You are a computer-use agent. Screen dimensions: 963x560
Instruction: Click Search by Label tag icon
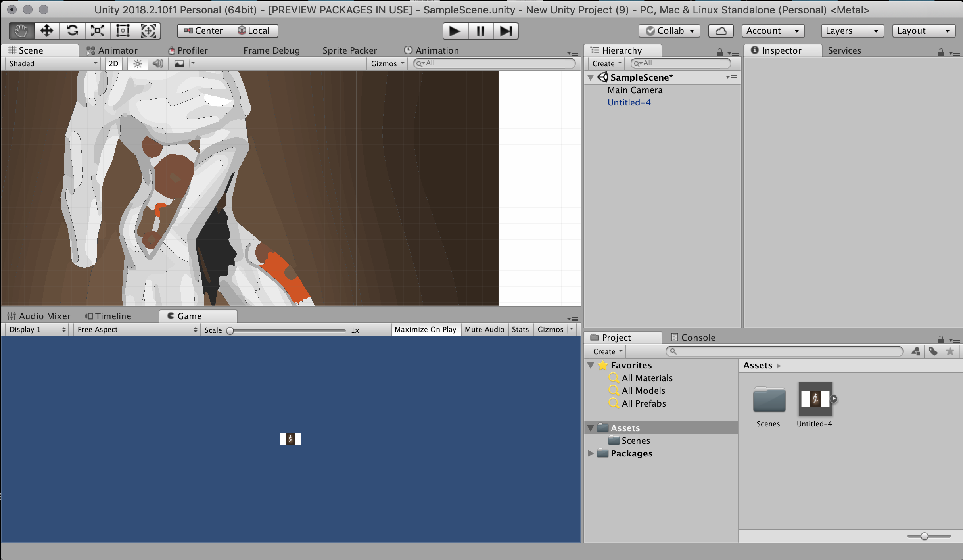(x=933, y=351)
